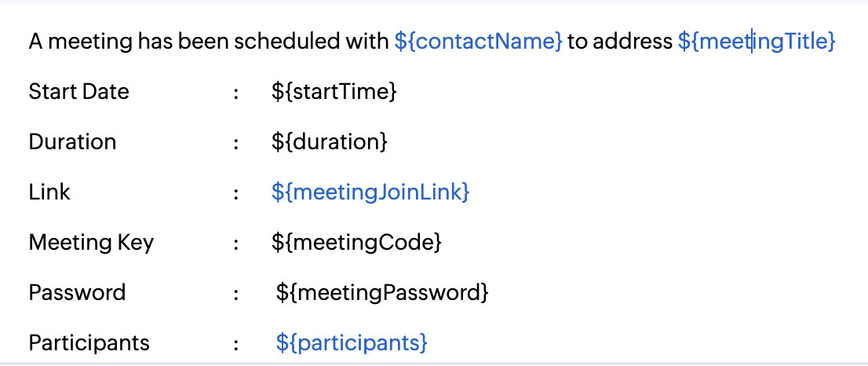Click the ${participants} placeholder

click(x=352, y=343)
